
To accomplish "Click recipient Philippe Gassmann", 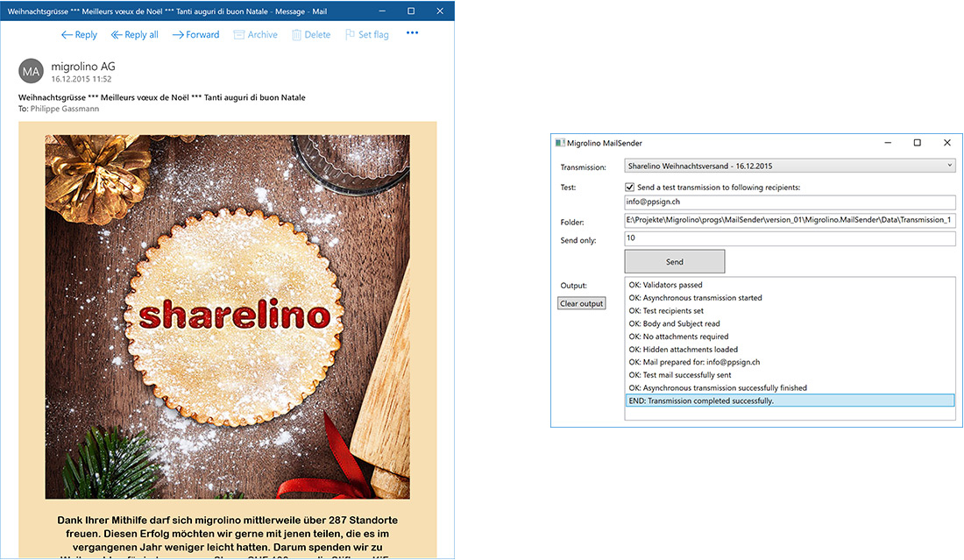I will click(x=65, y=109).
